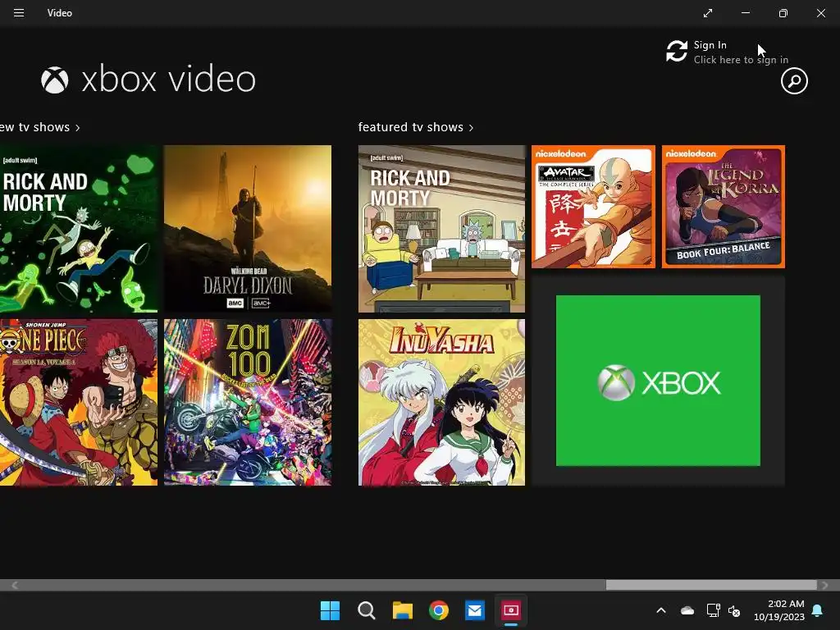Expand the featured tv shows section
Viewport: 840px width, 630px height.
point(416,127)
